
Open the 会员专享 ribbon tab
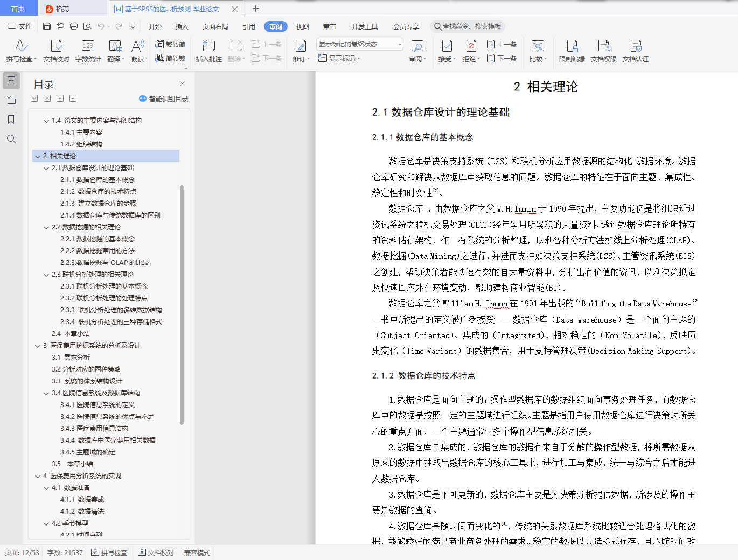pyautogui.click(x=406, y=26)
